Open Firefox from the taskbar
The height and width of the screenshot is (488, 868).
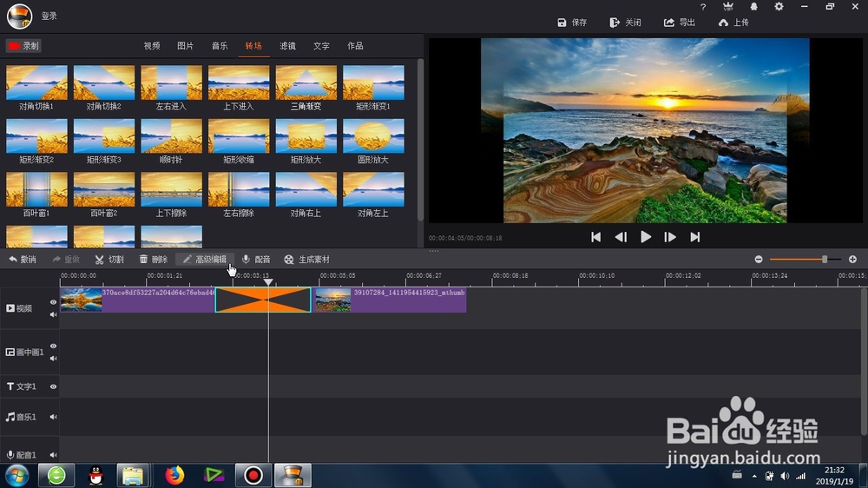coord(174,475)
